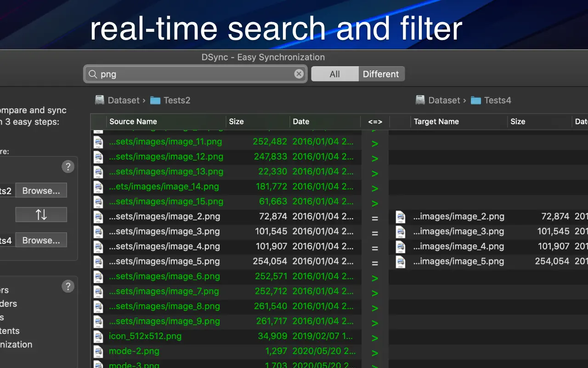Switch filter to Different
The image size is (588, 368).
(x=381, y=74)
